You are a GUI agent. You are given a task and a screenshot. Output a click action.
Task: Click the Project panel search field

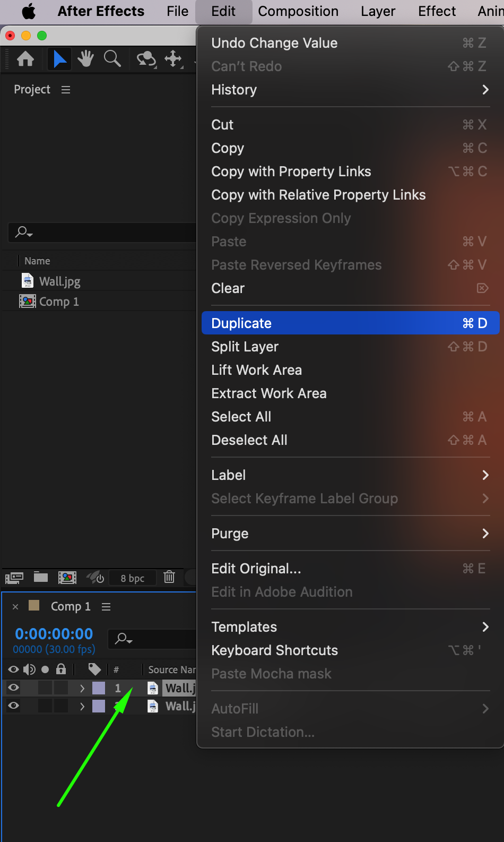tap(102, 232)
